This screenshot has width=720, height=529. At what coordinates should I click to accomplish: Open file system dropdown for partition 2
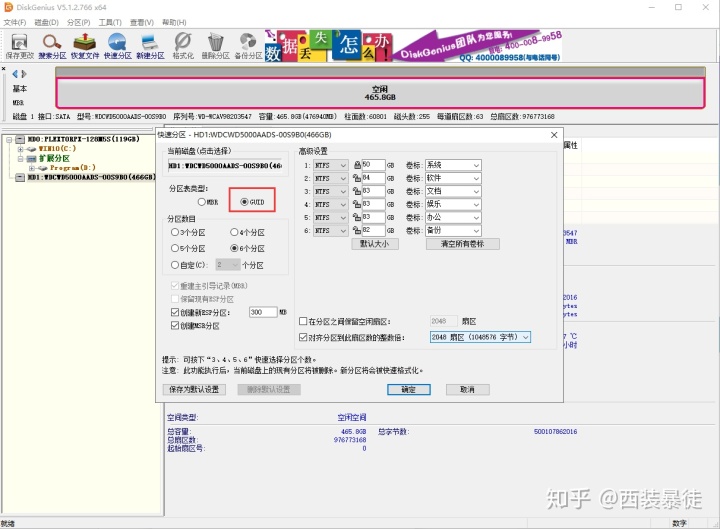[x=331, y=178]
